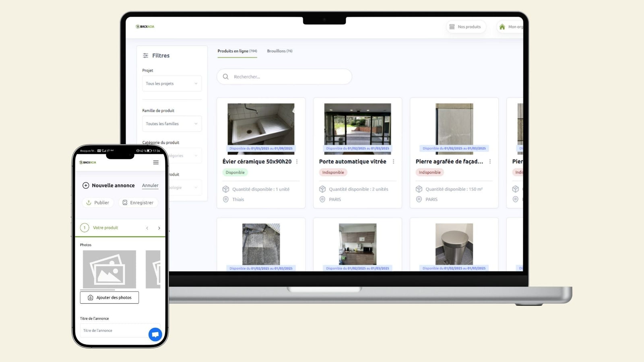Go to previous step with left chevron
644x362 pixels.
click(147, 228)
